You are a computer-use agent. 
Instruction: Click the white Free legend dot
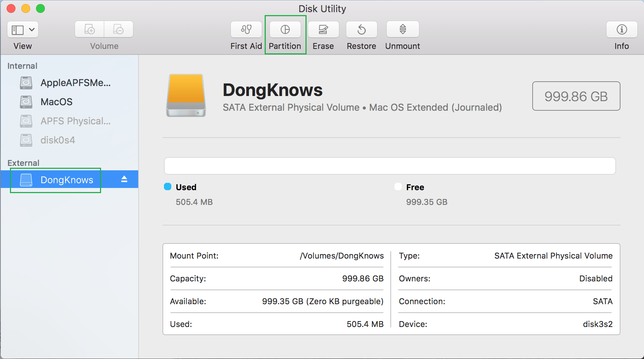click(x=398, y=186)
